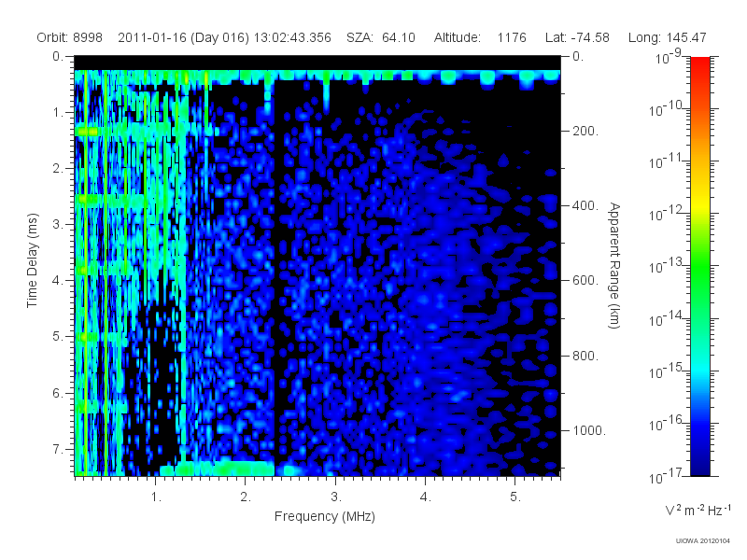Click the 'Orbit: 8998' header text
The image size is (747, 560).
pyautogui.click(x=69, y=37)
